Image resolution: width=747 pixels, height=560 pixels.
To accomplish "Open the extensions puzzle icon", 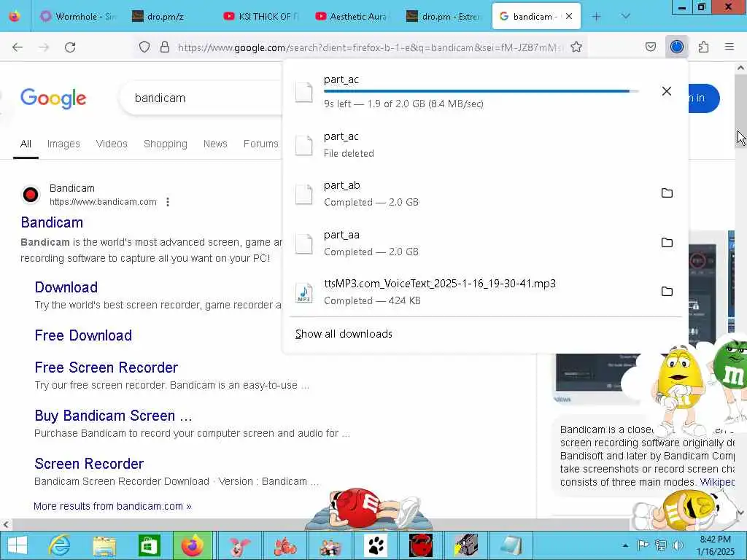I will tap(703, 47).
